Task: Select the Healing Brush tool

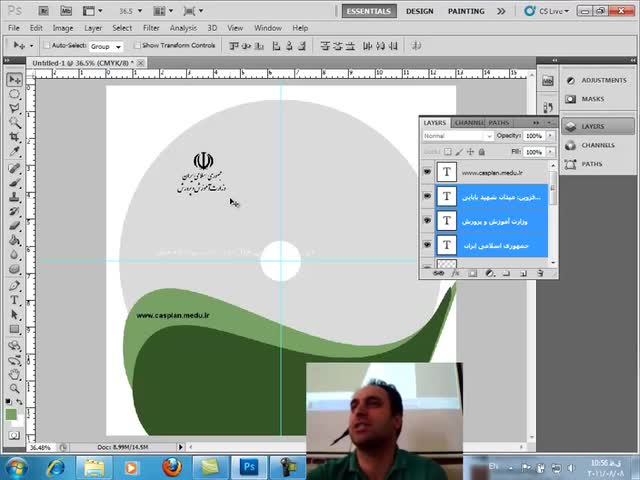Action: coord(14,168)
